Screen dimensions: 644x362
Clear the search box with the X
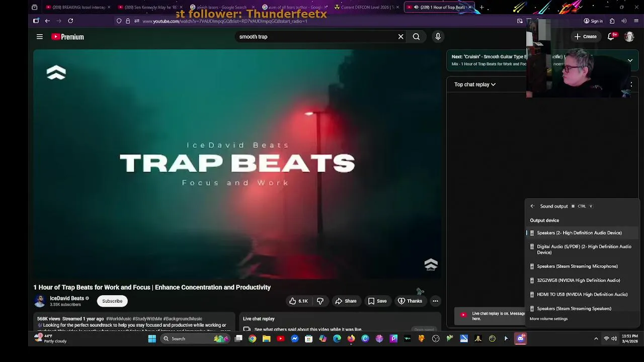pyautogui.click(x=400, y=37)
